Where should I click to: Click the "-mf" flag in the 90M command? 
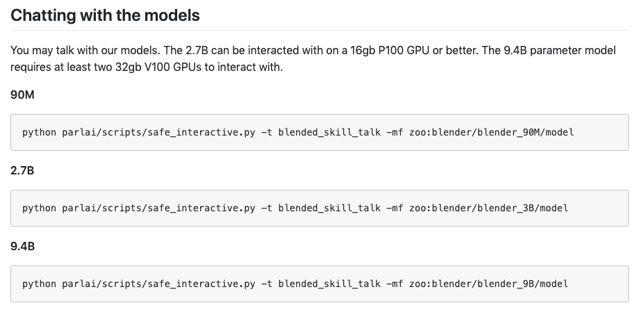coord(394,132)
